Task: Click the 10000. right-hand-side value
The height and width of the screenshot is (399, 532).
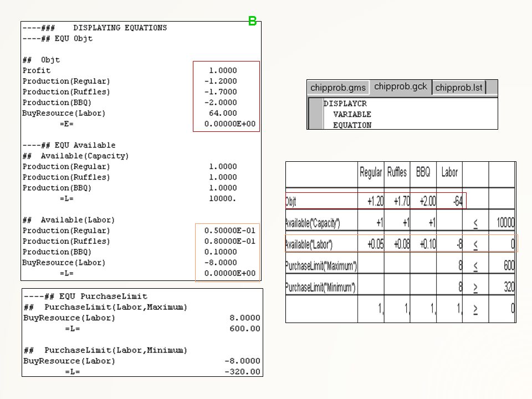Action: [222, 198]
